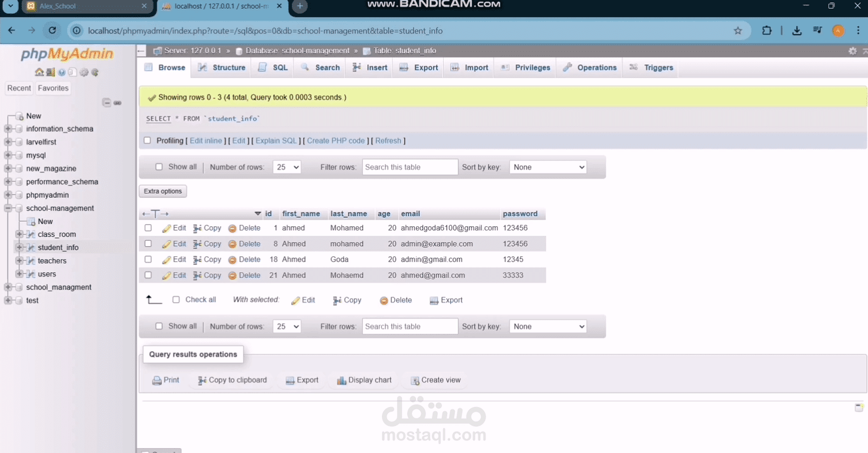
Task: Click Copy to clipboard icon
Action: [x=202, y=381]
